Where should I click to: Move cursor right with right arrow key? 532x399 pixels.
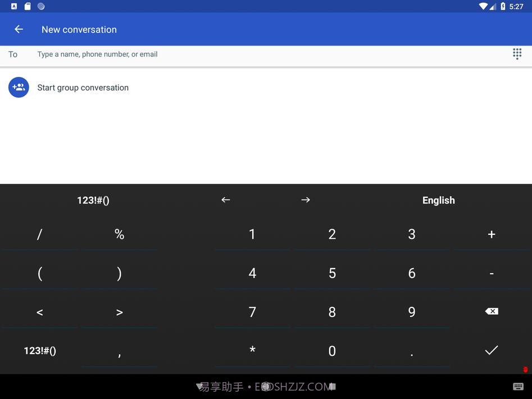coord(306,200)
